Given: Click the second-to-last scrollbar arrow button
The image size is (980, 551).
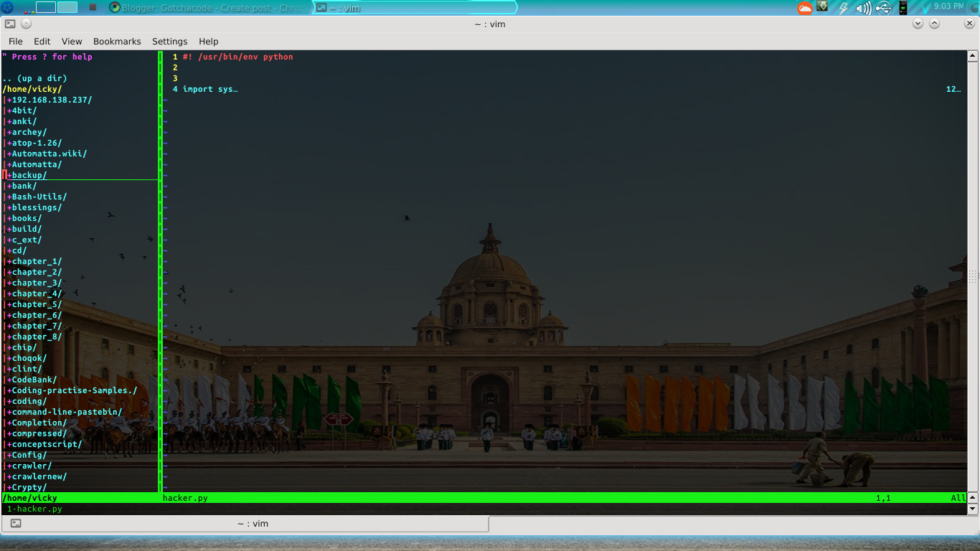Looking at the screenshot, I should (973, 497).
